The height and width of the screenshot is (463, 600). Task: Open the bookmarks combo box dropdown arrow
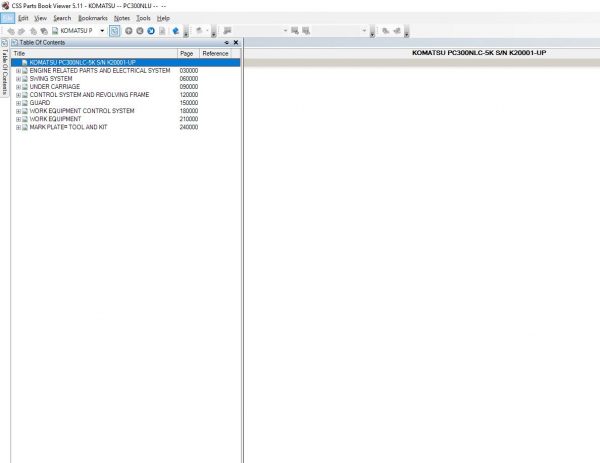coord(285,31)
